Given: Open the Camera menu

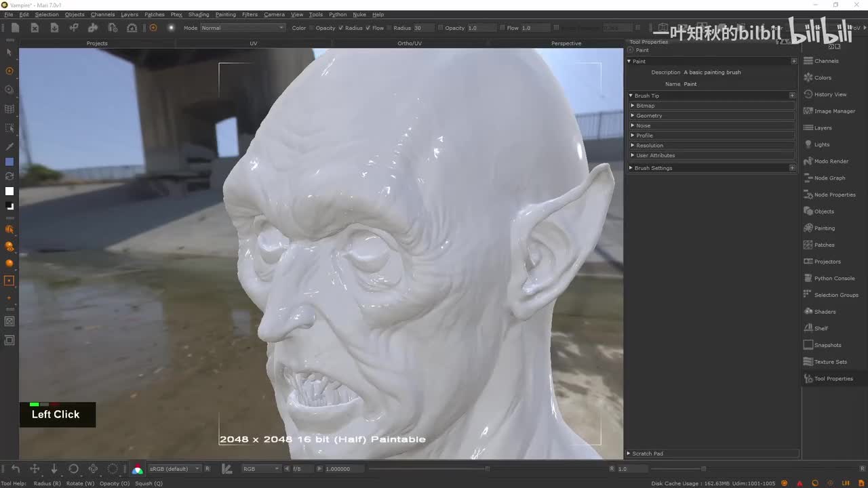Looking at the screenshot, I should 274,14.
